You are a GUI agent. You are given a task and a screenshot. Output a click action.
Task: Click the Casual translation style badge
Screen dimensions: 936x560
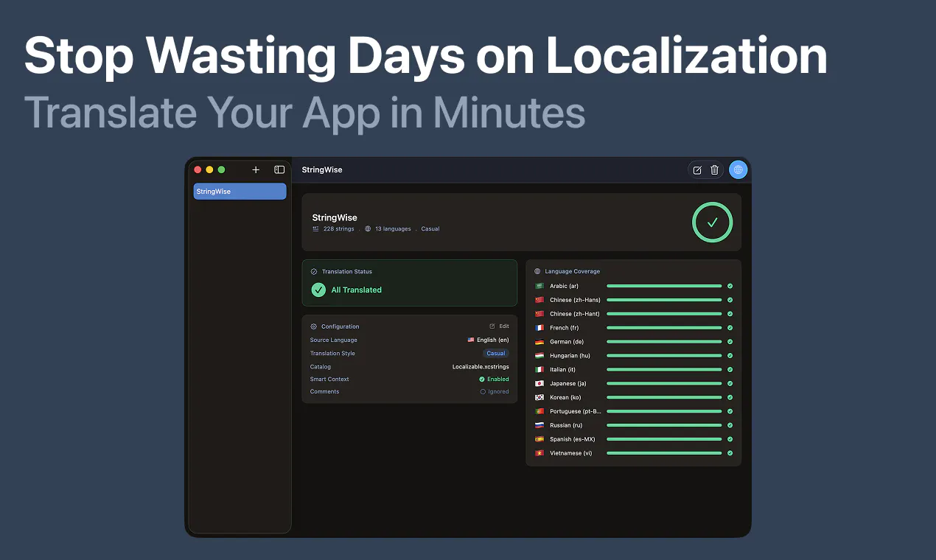pos(496,353)
